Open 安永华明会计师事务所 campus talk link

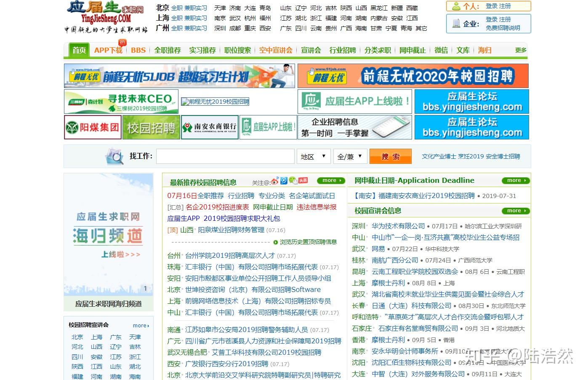pyautogui.click(x=405, y=351)
